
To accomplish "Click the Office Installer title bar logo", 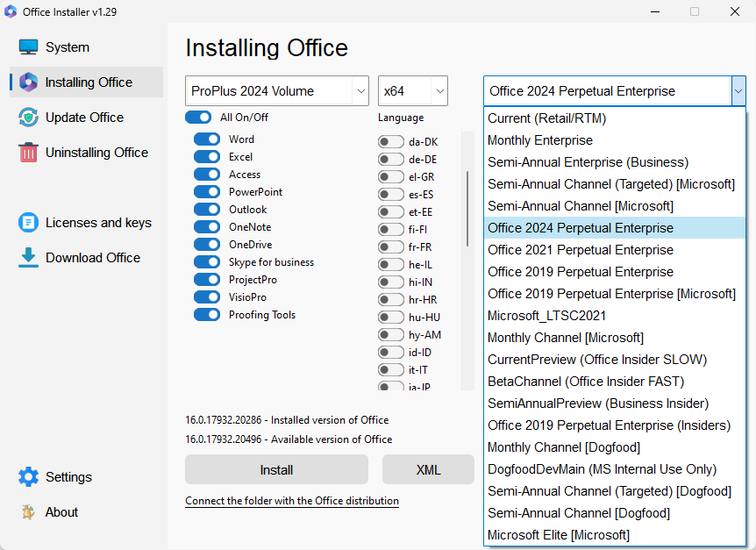I will tap(11, 11).
